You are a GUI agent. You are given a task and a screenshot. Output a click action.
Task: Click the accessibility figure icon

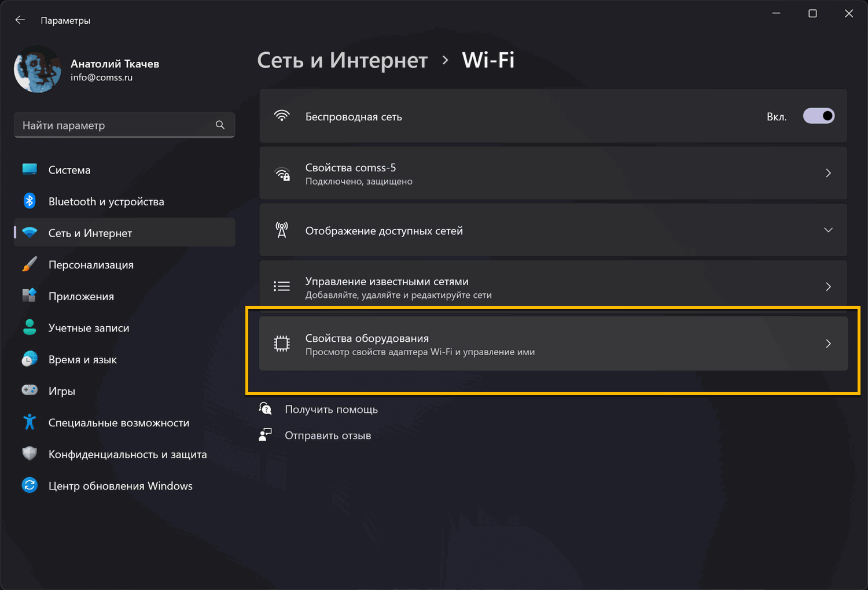click(30, 422)
